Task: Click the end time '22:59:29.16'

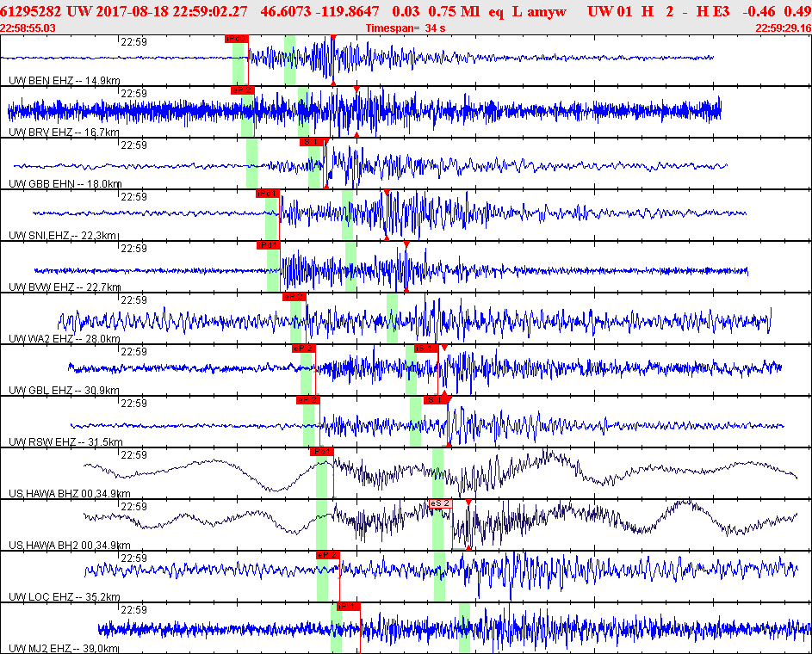Action: tap(784, 28)
